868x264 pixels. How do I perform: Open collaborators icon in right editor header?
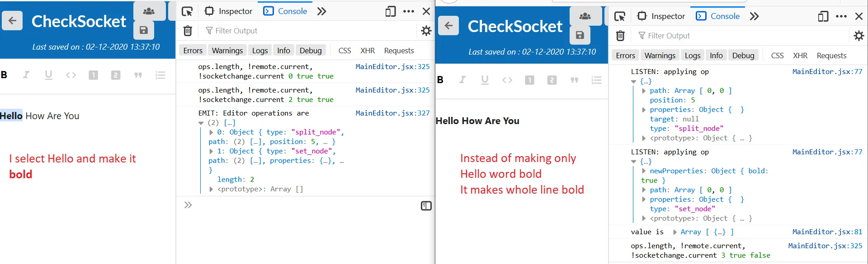[585, 16]
